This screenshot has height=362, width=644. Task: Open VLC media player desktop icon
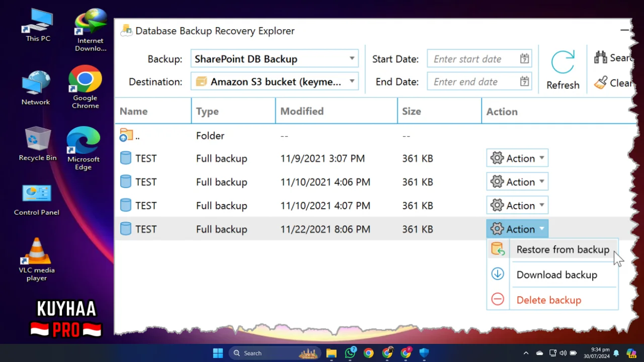click(37, 260)
